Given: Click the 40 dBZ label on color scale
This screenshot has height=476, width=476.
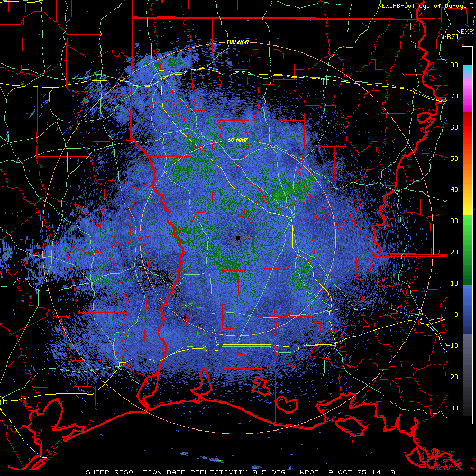Looking at the screenshot, I should pos(454,190).
